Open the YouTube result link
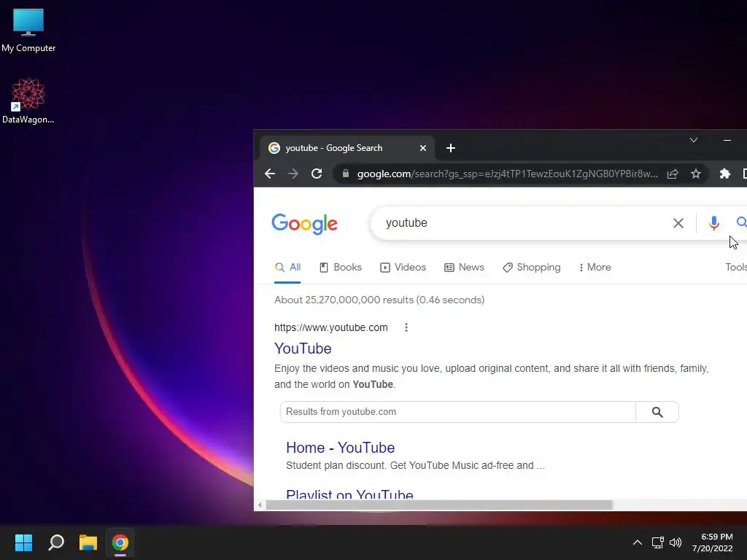 pyautogui.click(x=303, y=349)
